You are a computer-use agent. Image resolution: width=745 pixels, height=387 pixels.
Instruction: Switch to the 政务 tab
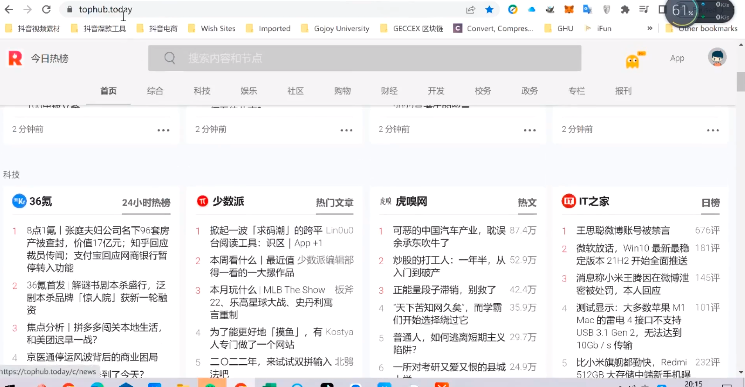pyautogui.click(x=529, y=91)
